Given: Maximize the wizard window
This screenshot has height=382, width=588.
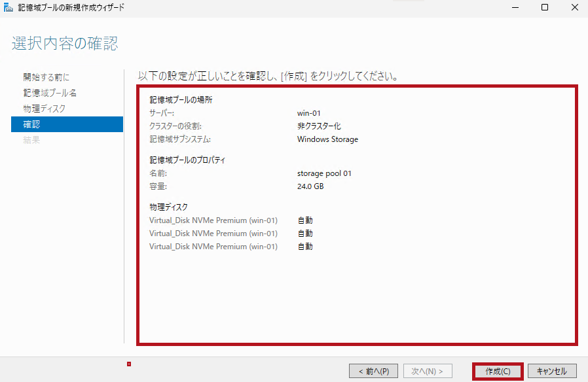Looking at the screenshot, I should [x=544, y=8].
